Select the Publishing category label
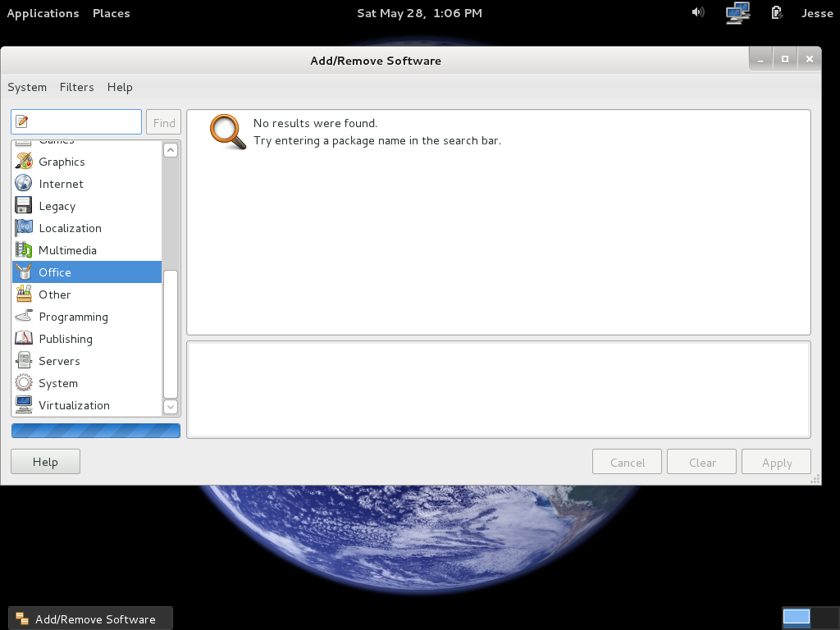Viewport: 840px width, 630px height. 66,339
